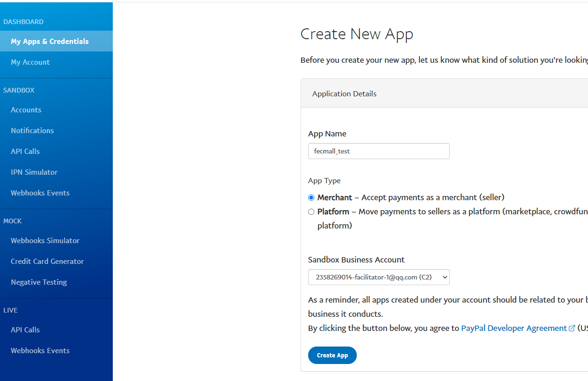Open My Account in the sidebar
The width and height of the screenshot is (588, 381).
[x=30, y=62]
